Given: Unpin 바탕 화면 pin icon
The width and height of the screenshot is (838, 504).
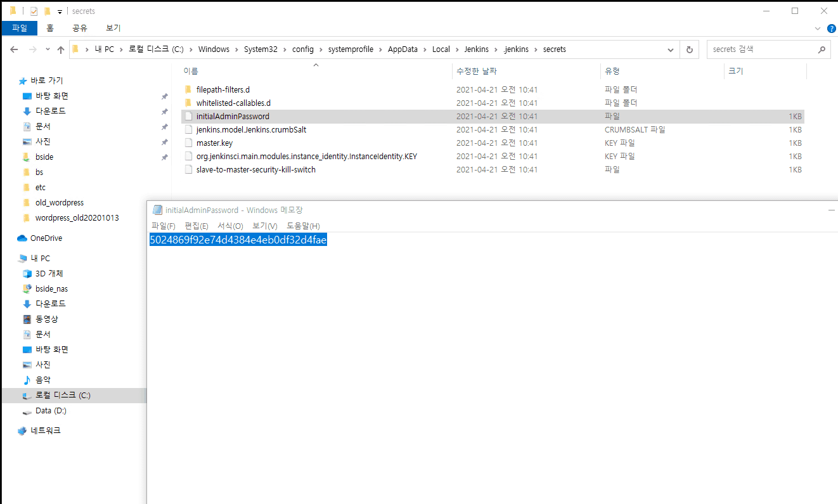Looking at the screenshot, I should 164,96.
